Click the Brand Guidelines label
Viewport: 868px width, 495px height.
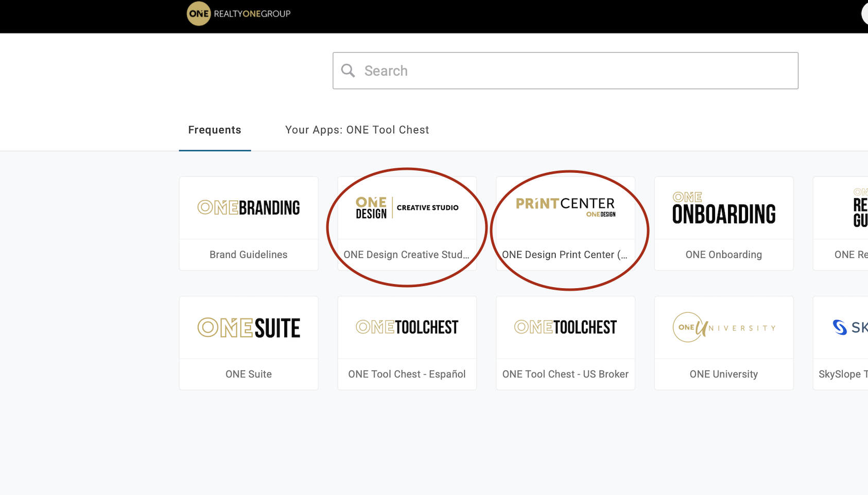[249, 255]
